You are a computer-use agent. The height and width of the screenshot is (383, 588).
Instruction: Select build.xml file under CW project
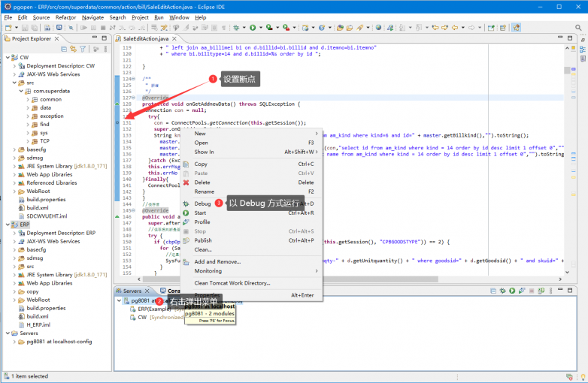click(x=36, y=207)
